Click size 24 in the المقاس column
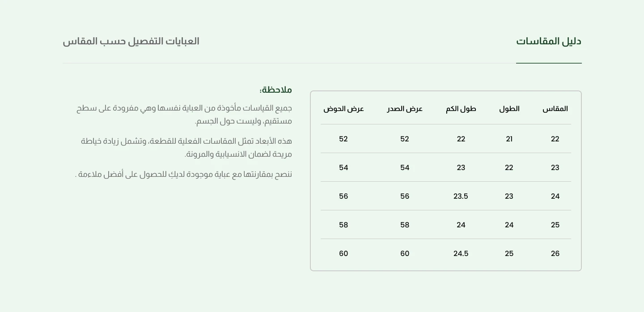Screen dimensions: 644x312 pyautogui.click(x=555, y=197)
